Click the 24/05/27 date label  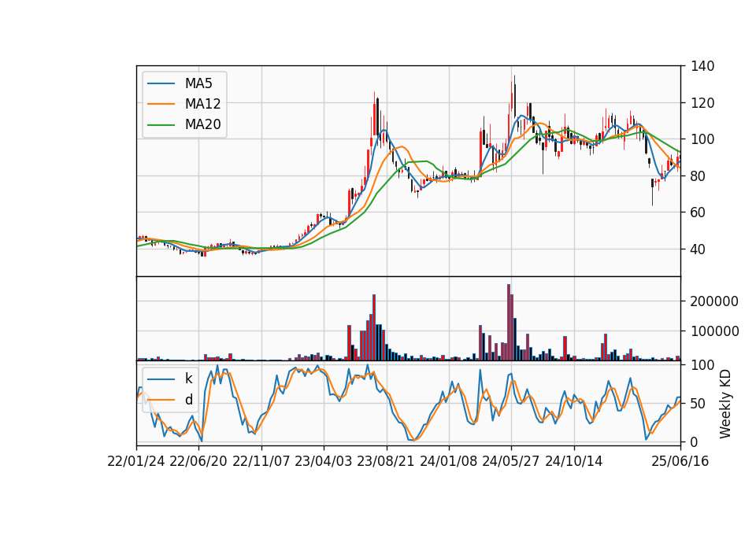tap(511, 461)
